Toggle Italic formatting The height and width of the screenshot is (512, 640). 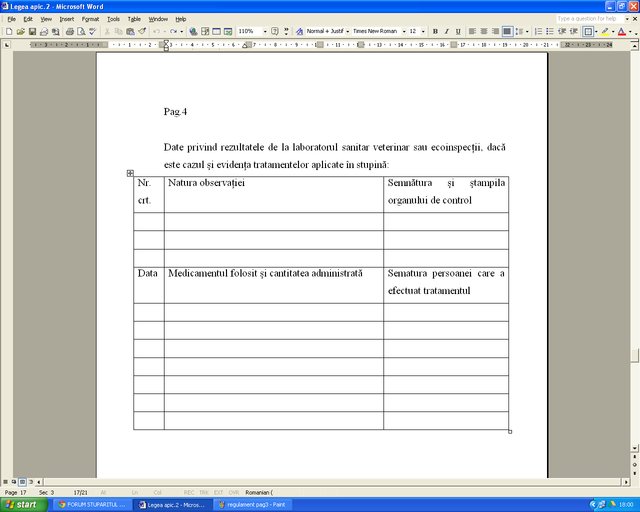click(x=447, y=31)
